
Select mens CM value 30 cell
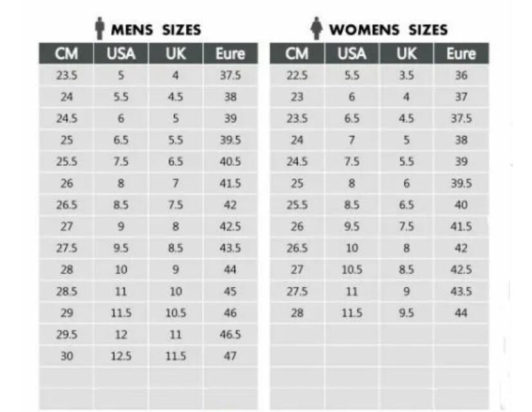pyautogui.click(x=66, y=356)
